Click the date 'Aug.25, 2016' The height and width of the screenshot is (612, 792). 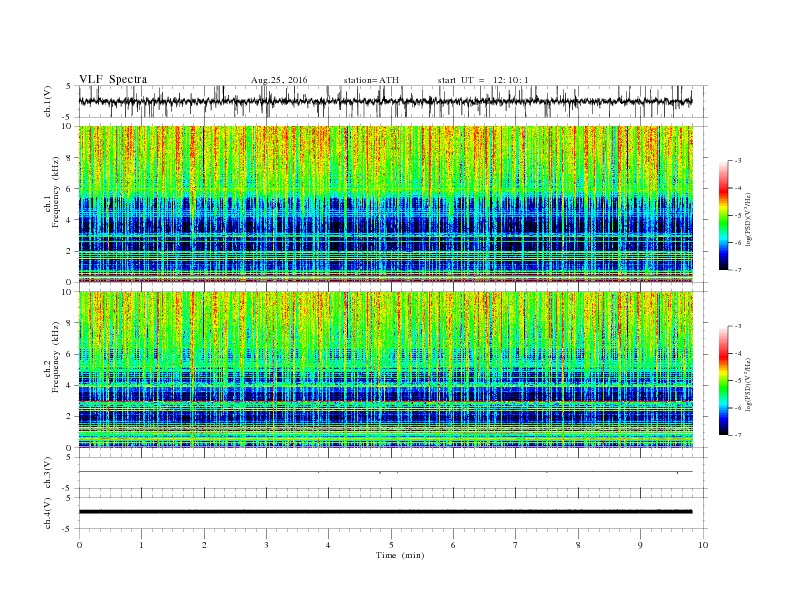(x=279, y=80)
